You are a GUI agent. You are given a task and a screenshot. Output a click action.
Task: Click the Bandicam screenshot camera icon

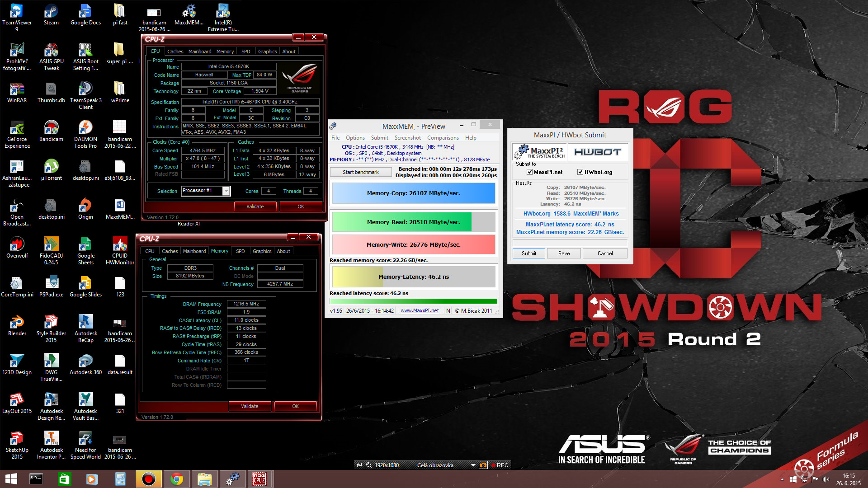[483, 465]
